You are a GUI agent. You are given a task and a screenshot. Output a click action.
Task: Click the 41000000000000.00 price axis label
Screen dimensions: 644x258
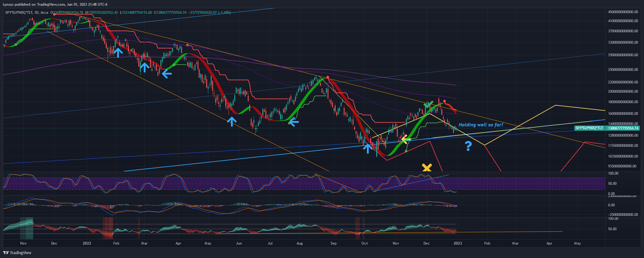[623, 21]
